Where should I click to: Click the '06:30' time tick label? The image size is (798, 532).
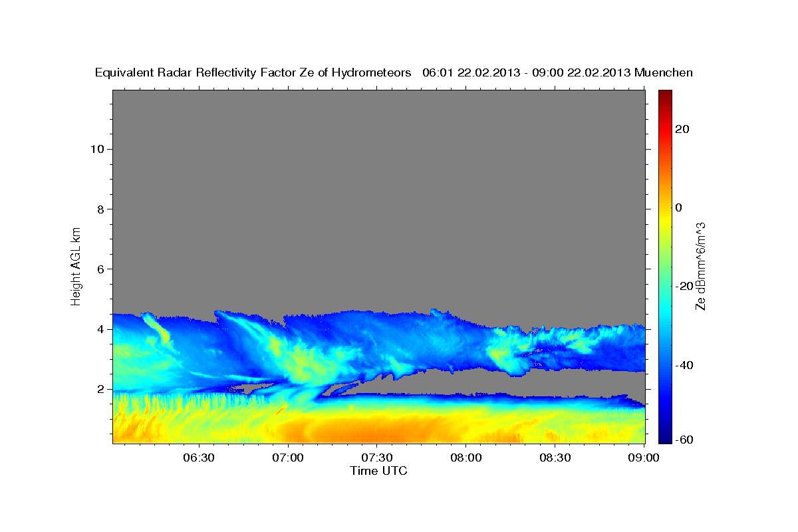pyautogui.click(x=199, y=458)
